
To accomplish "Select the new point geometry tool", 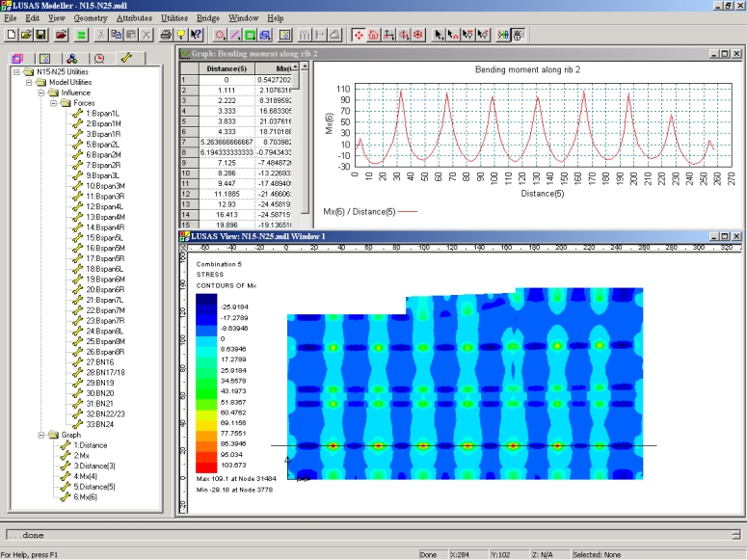I will (x=220, y=35).
